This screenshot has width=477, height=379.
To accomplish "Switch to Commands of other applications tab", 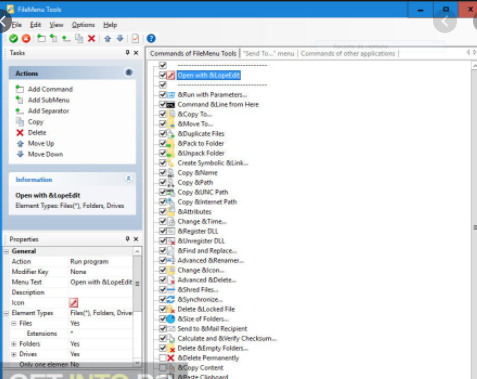I will 348,54.
